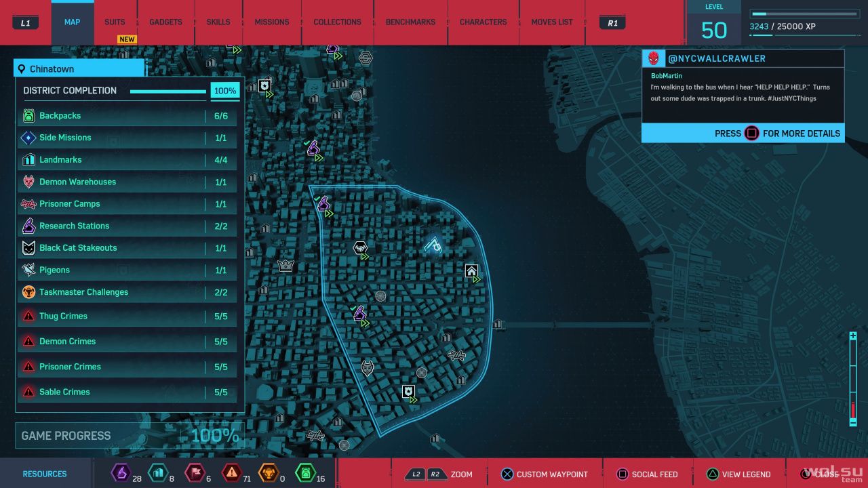This screenshot has width=868, height=488.
Task: Click the green backpack token resource icon
Action: tap(306, 473)
